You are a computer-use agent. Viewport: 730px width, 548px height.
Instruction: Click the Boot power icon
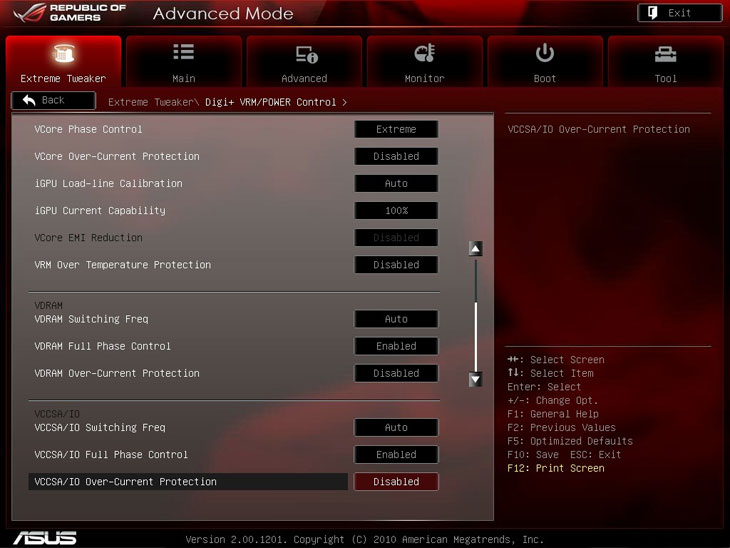(545, 53)
